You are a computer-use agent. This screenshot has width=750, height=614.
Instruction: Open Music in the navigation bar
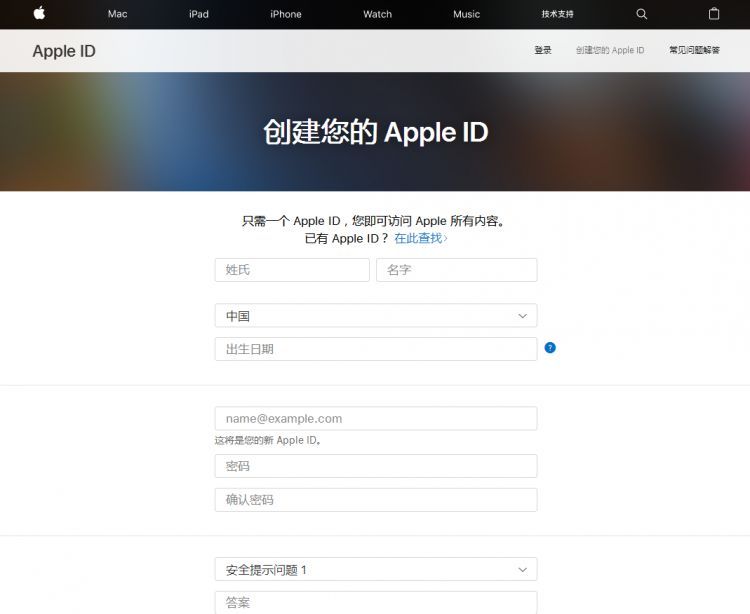point(466,14)
